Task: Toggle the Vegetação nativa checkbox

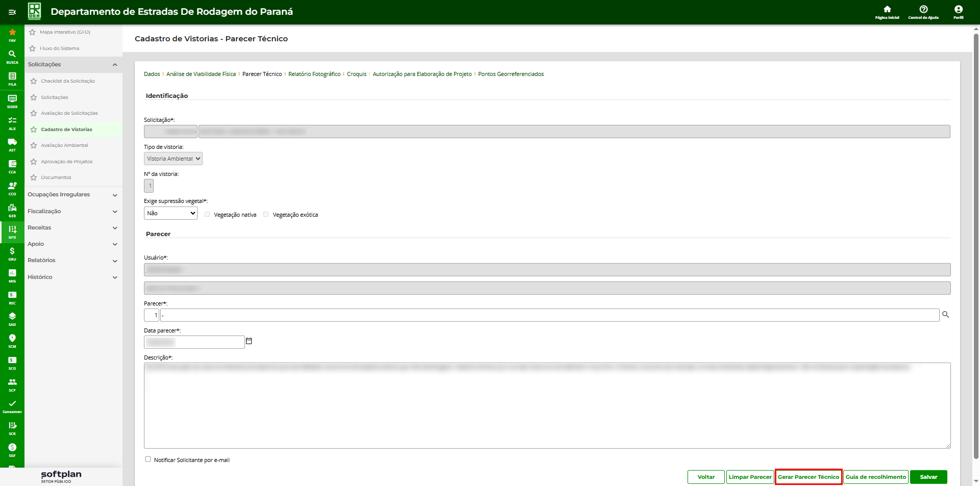Action: (x=207, y=215)
